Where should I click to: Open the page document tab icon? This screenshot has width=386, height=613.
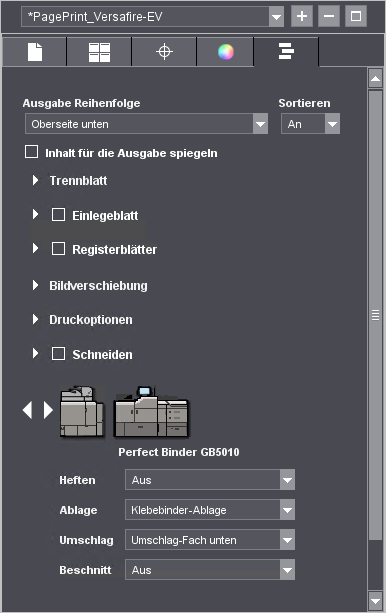[35, 52]
